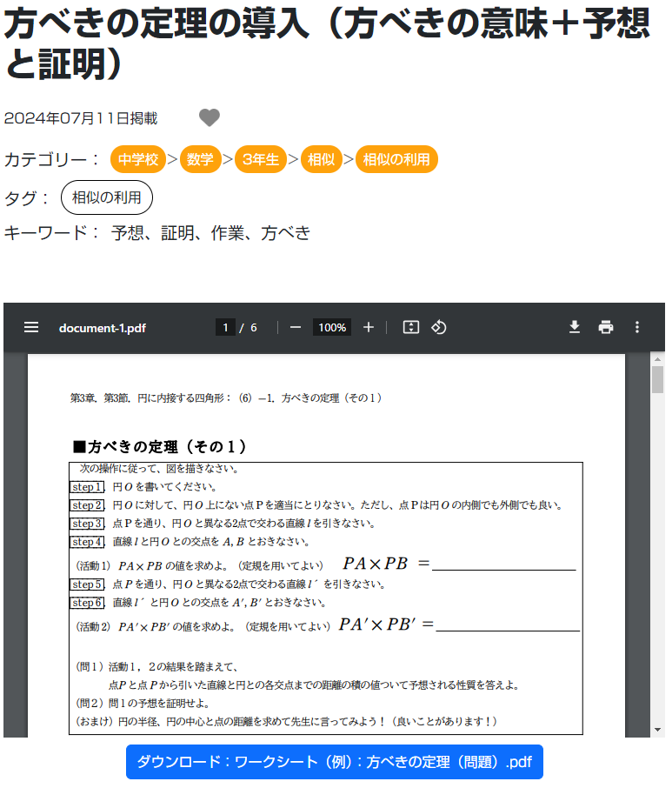Rotate the PDF document counterclockwise
This screenshot has width=672, height=788.
click(439, 328)
